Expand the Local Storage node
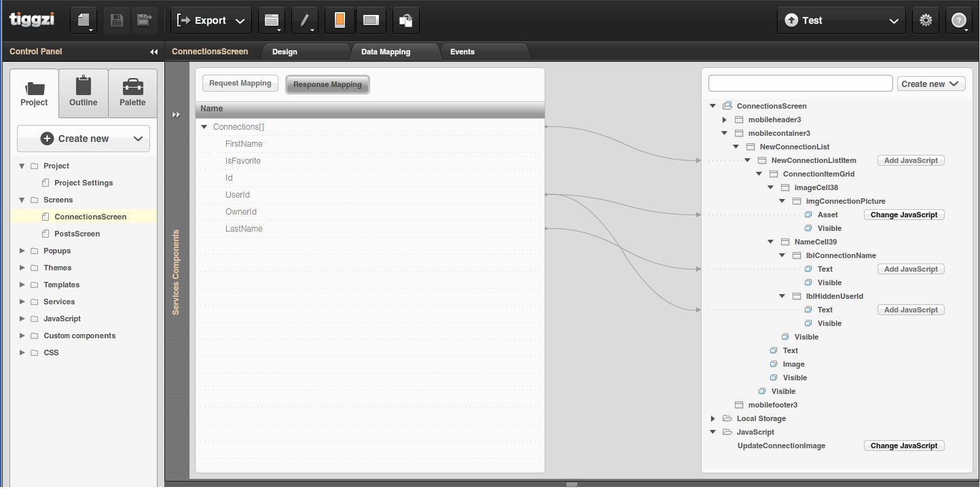Screen dimensions: 980x489 (x=712, y=418)
